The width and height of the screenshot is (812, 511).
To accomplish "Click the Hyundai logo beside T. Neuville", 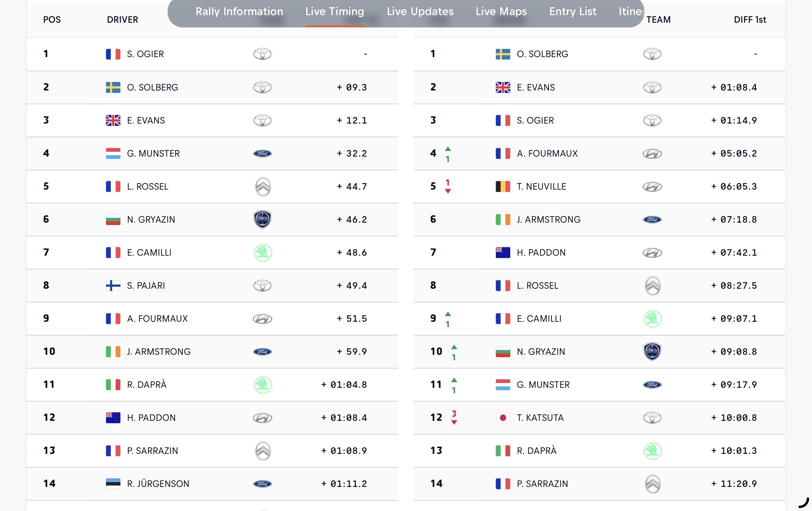I will coord(652,187).
